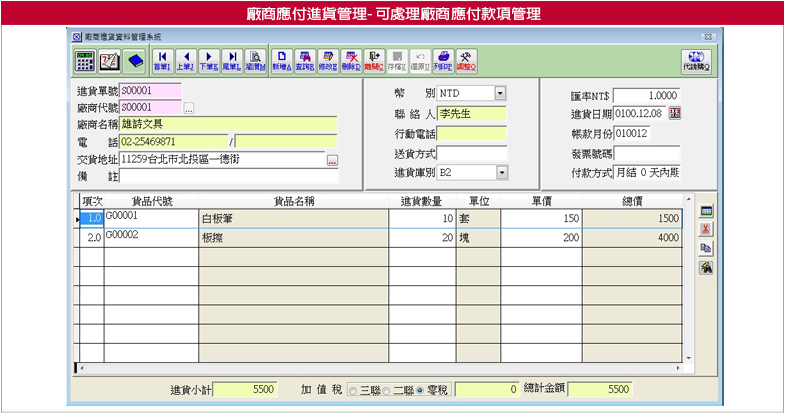This screenshot has width=786, height=416.
Task: Expand the 幣別 NTD currency dropdown
Action: point(500,93)
